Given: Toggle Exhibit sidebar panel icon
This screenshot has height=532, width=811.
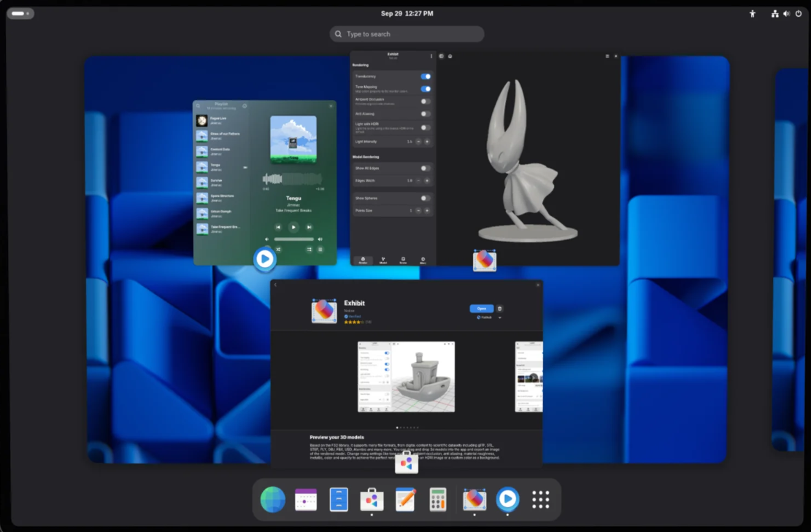Looking at the screenshot, I should 441,56.
